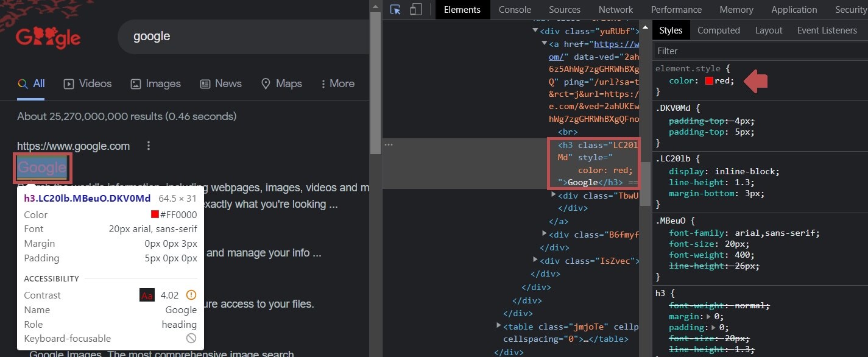This screenshot has height=357, width=868.
Task: Open the Memory tab
Action: pyautogui.click(x=736, y=9)
